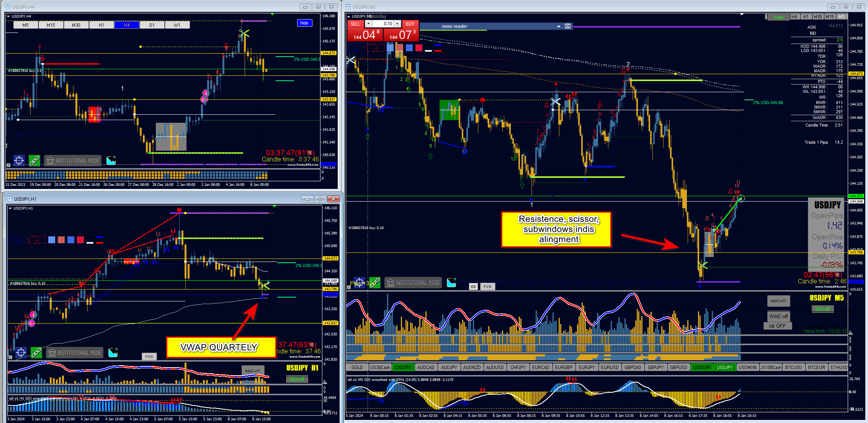
Task: Switch H4 chart to D1 timeframe
Action: point(152,25)
